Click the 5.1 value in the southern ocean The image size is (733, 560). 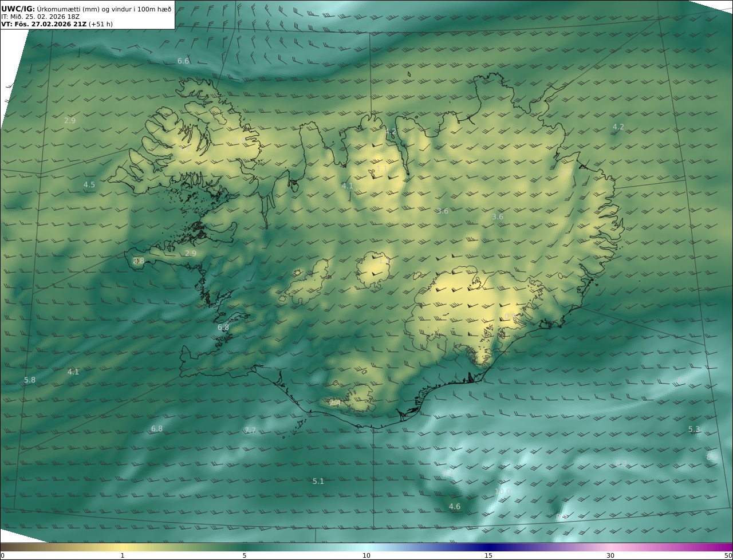click(318, 481)
